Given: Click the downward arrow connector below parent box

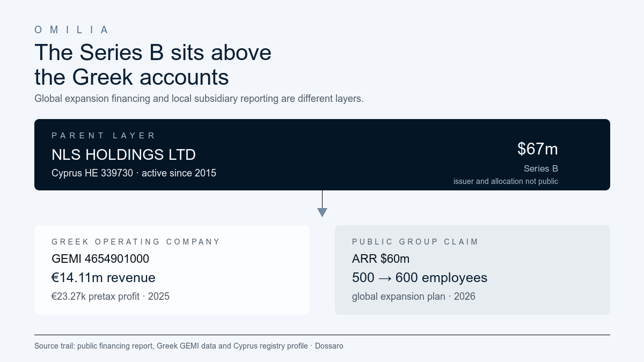Looking at the screenshot, I should coord(322,204).
